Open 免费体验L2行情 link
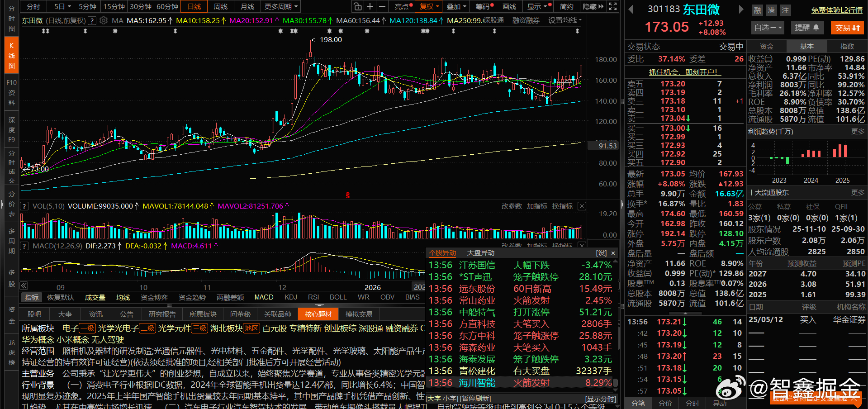 [x=837, y=10]
